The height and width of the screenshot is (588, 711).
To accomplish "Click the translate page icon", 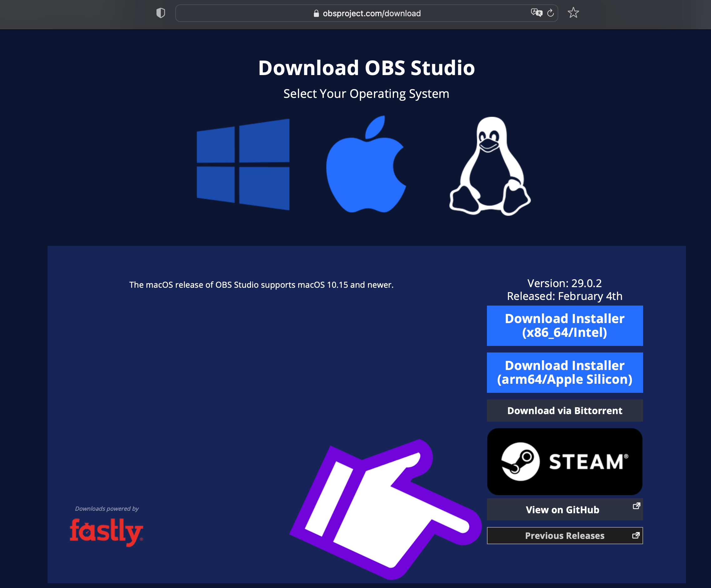I will click(x=536, y=13).
